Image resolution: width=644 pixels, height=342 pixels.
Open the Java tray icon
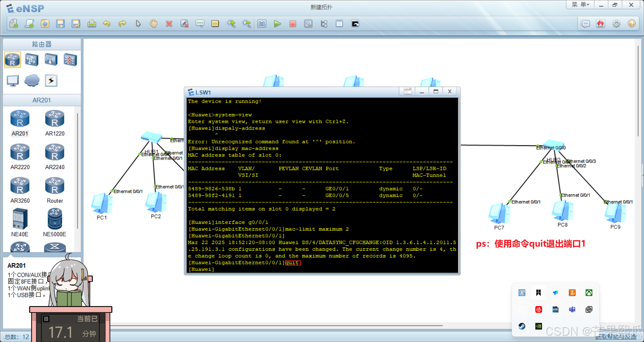click(572, 293)
